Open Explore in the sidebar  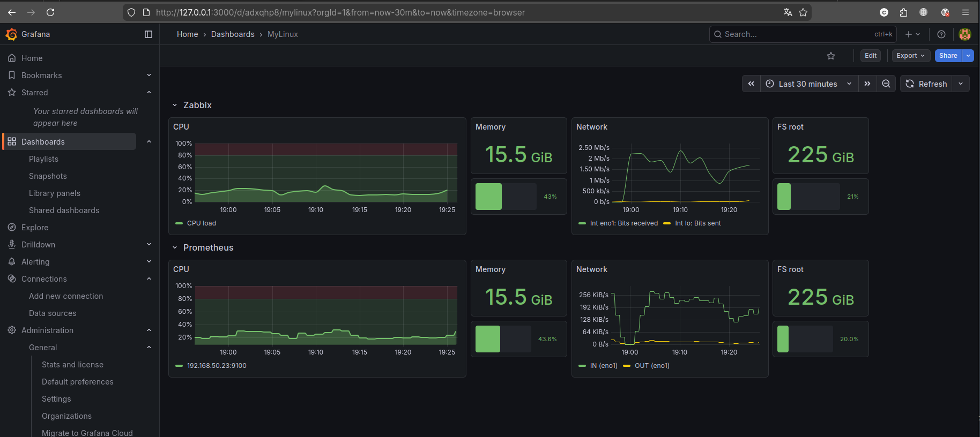click(35, 228)
